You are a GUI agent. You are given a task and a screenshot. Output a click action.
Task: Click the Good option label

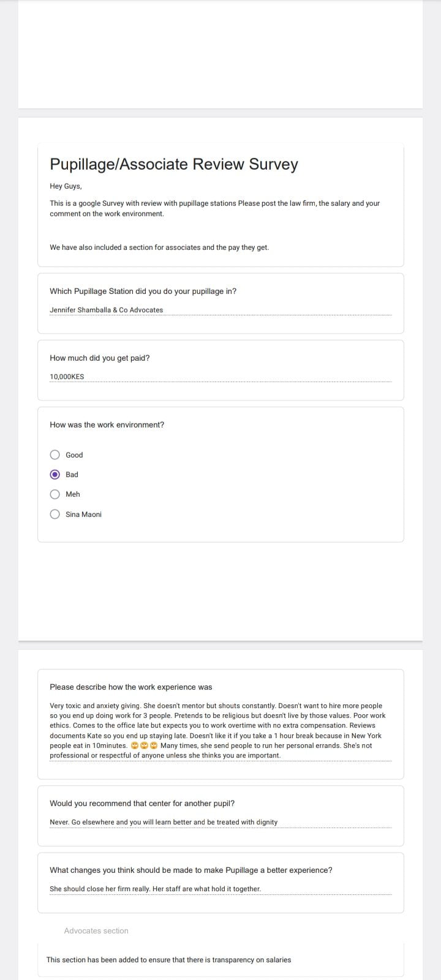pos(74,455)
